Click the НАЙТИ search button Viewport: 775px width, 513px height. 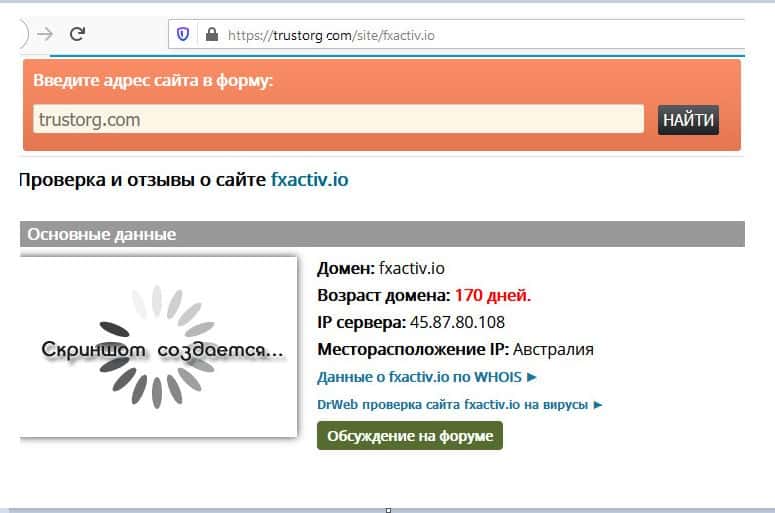688,120
